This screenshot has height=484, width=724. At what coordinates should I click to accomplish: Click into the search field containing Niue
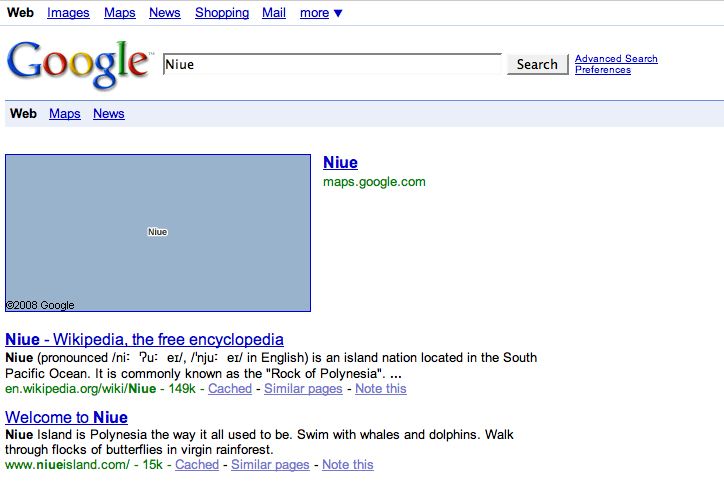(x=331, y=64)
